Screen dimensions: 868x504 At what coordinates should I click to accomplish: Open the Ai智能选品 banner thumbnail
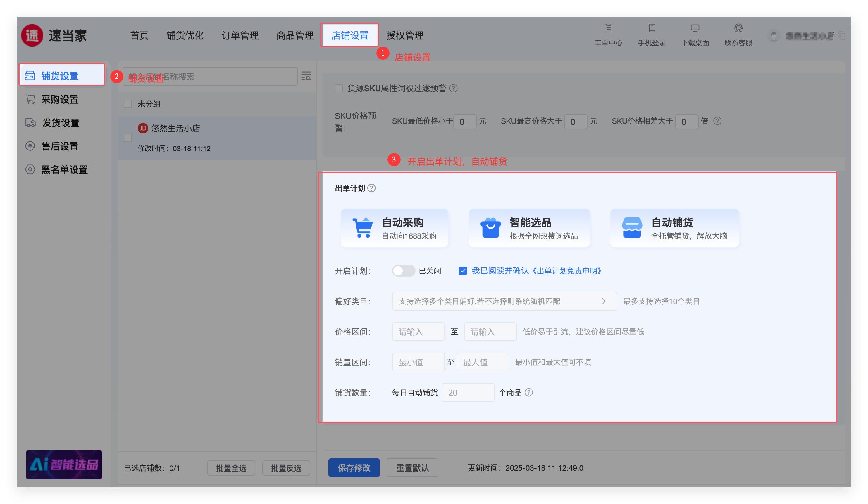pos(64,465)
